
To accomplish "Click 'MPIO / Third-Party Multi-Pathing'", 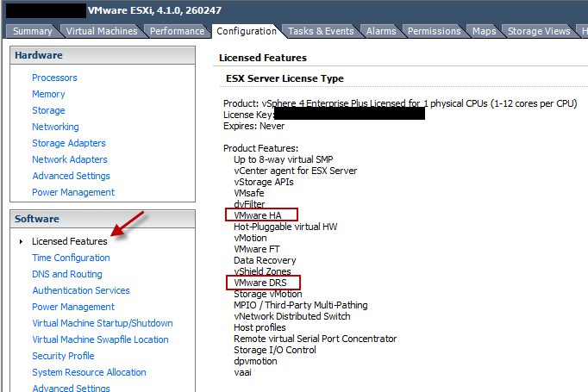I will [x=300, y=306].
